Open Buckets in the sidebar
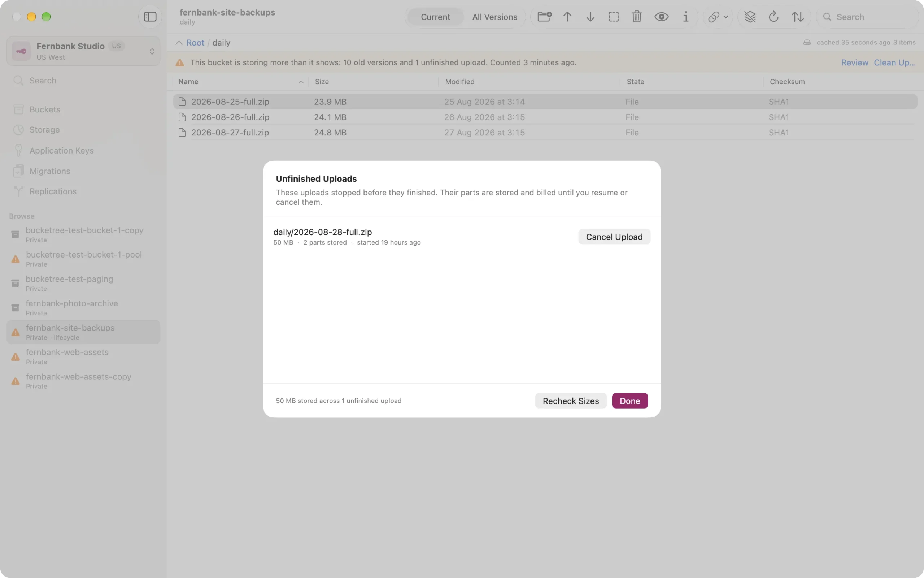 pyautogui.click(x=83, y=109)
